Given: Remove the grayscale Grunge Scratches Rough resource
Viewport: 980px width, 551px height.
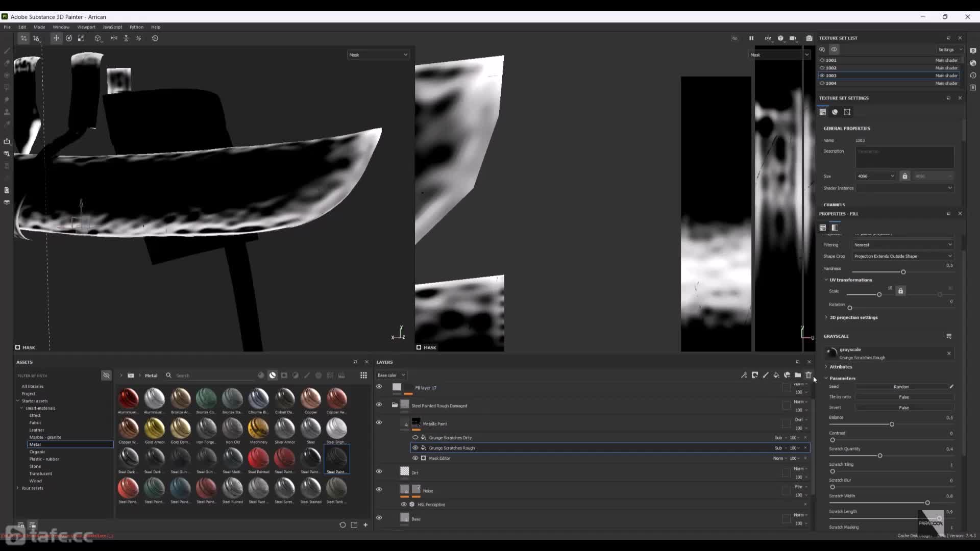Looking at the screenshot, I should point(949,354).
